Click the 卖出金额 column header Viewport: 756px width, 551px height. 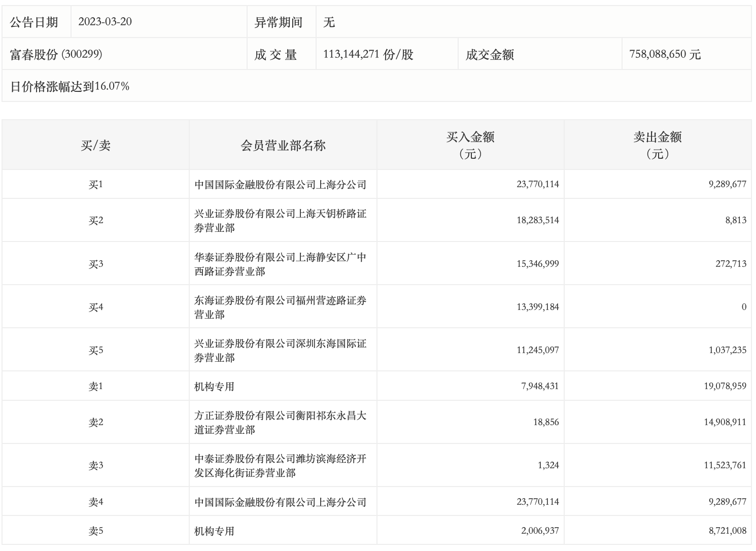click(657, 145)
